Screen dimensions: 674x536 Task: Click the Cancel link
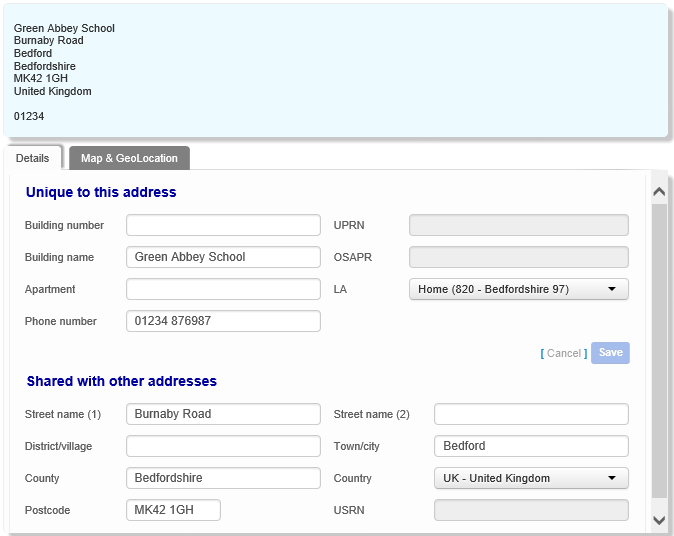[x=563, y=353]
